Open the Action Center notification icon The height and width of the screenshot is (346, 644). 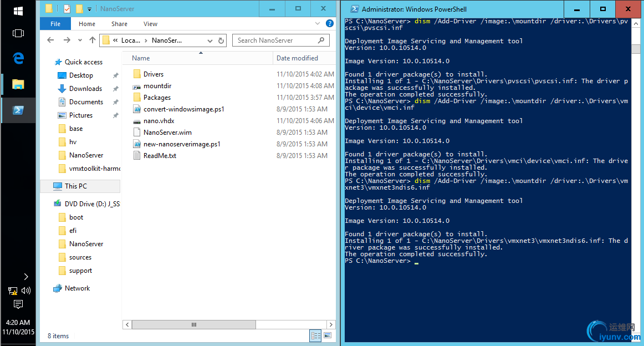[x=18, y=304]
